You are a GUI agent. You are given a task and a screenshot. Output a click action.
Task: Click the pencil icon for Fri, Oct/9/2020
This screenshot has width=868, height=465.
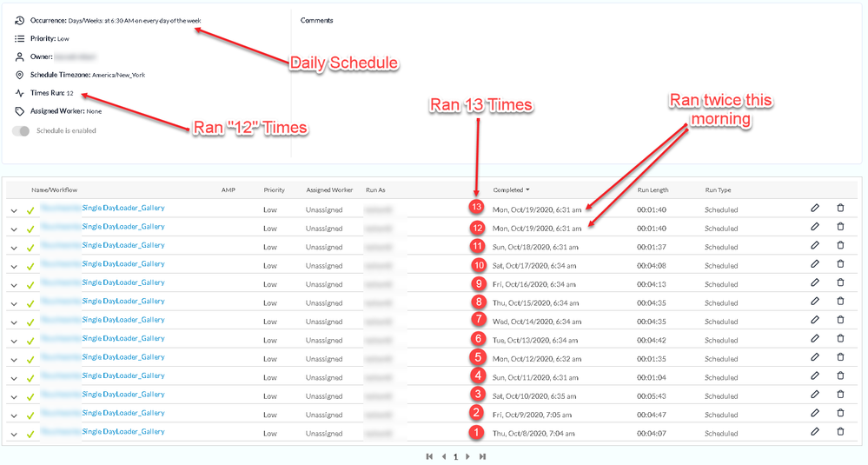coord(815,413)
